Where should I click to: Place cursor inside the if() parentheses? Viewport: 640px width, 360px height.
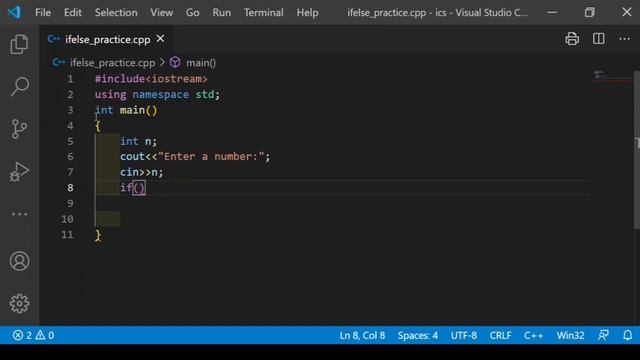click(139, 188)
